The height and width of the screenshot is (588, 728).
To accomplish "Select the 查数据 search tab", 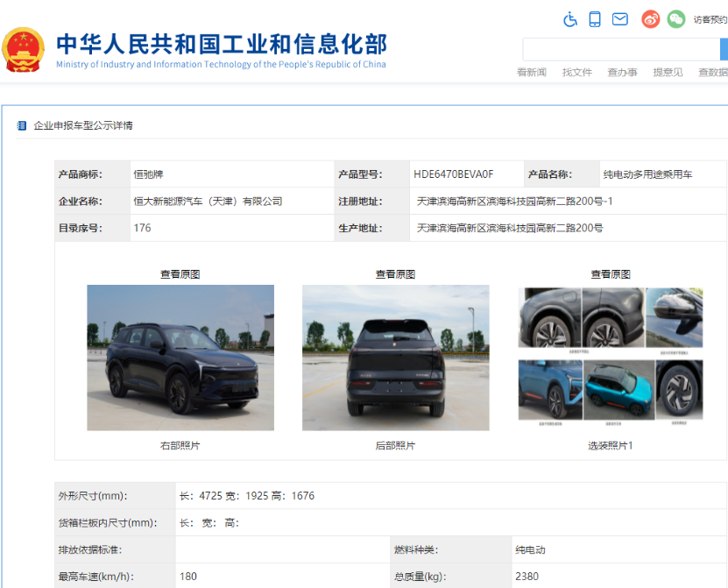I will point(713,72).
